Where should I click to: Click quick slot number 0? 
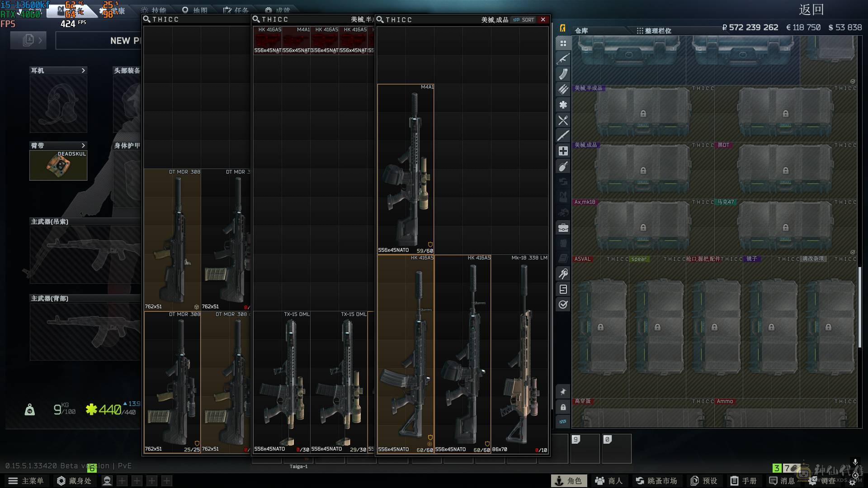click(x=616, y=449)
